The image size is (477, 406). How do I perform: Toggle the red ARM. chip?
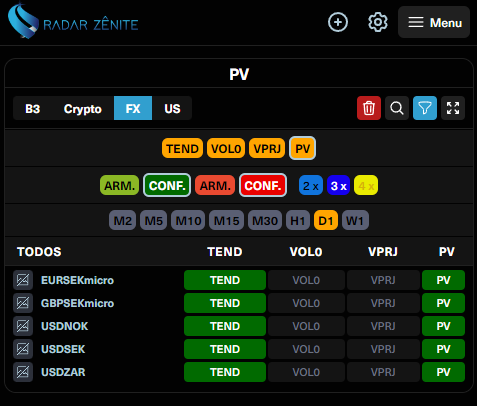215,185
